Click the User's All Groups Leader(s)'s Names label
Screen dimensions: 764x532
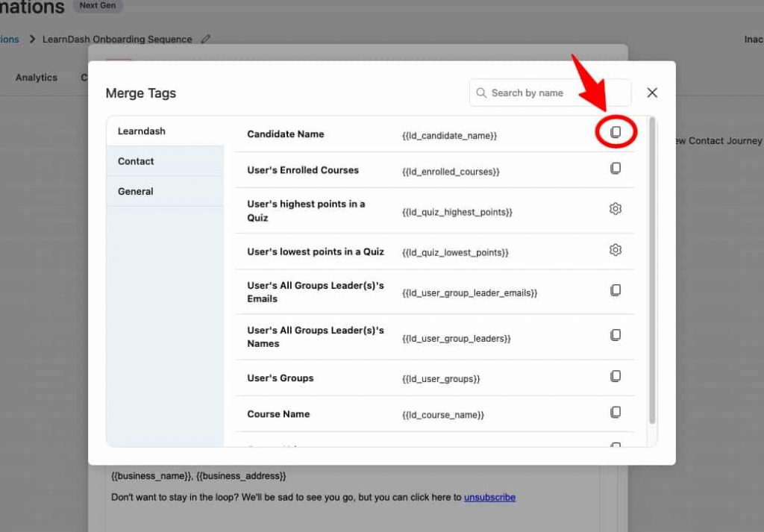(x=316, y=337)
